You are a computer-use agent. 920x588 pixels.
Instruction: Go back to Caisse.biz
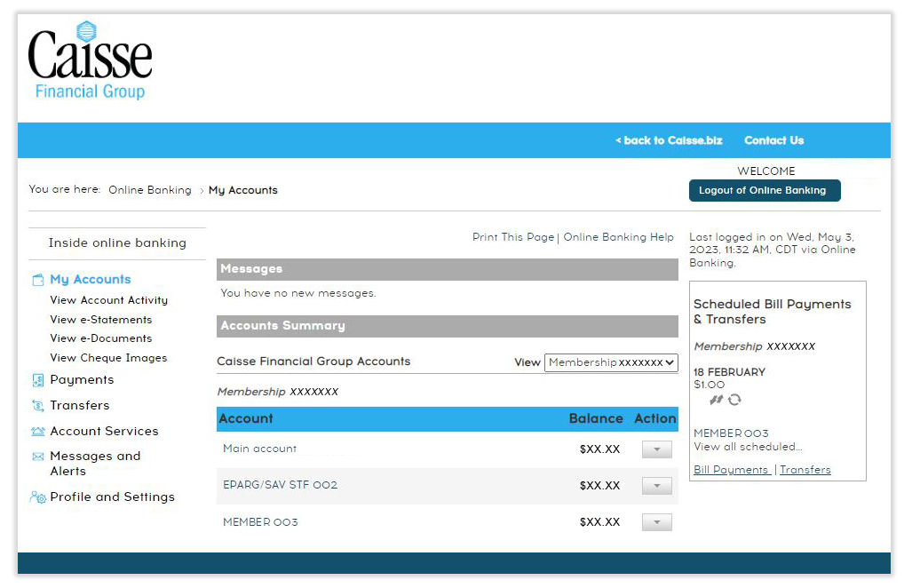pos(669,141)
